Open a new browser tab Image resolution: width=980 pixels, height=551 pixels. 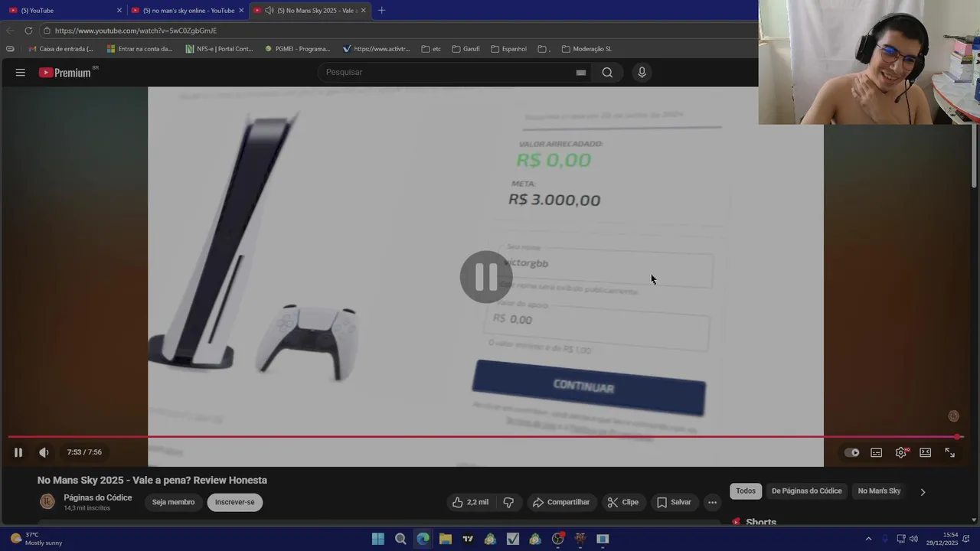coord(381,11)
